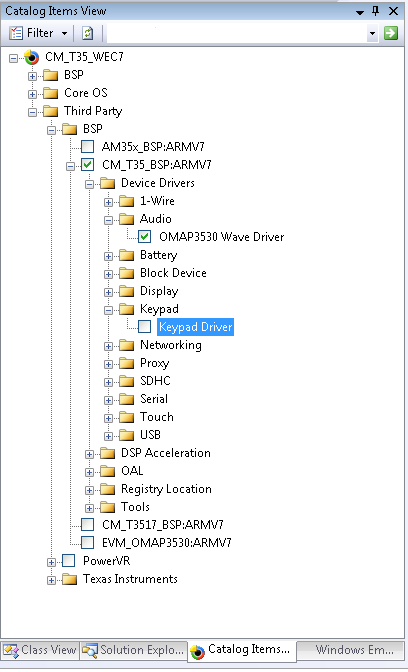
Task: Expand the SDHC folder
Action: click(108, 382)
